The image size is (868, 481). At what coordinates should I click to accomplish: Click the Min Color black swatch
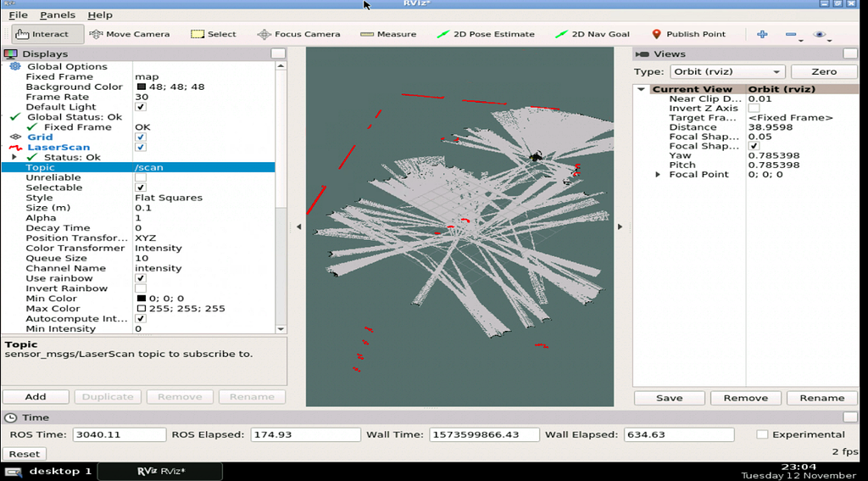point(141,299)
